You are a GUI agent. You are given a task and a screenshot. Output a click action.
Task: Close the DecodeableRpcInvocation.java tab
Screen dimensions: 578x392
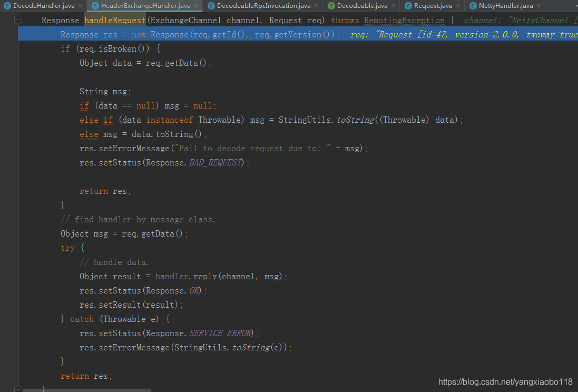point(316,5)
